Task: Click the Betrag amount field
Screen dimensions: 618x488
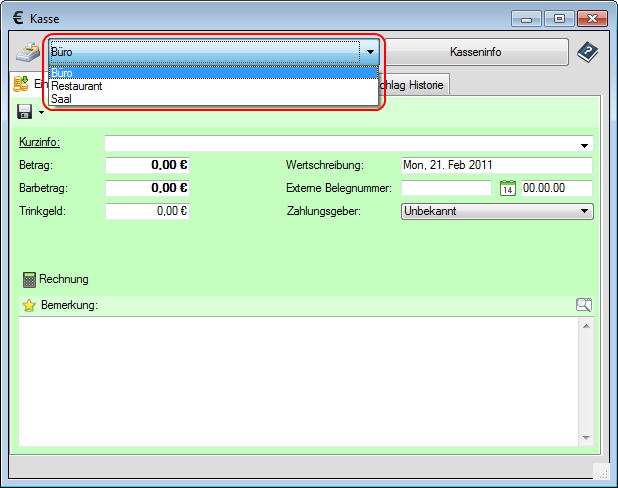Action: point(148,165)
